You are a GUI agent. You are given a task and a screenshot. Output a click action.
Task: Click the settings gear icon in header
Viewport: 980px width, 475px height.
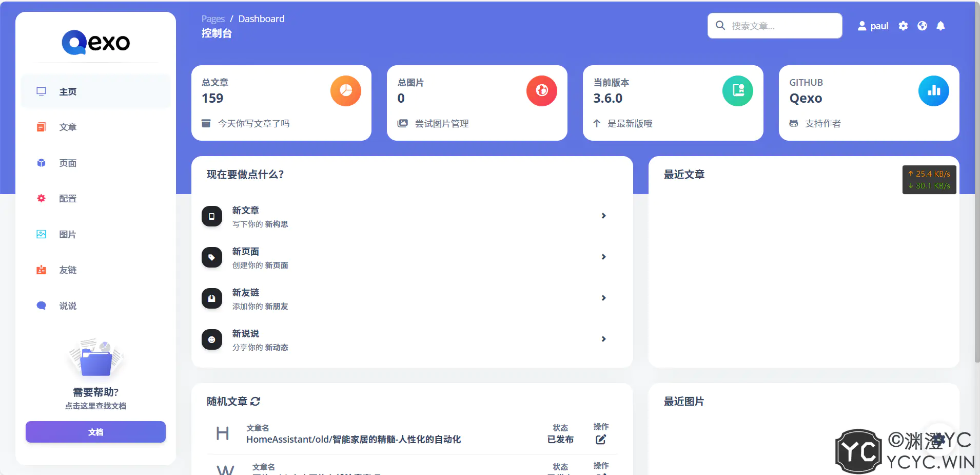(x=903, y=26)
